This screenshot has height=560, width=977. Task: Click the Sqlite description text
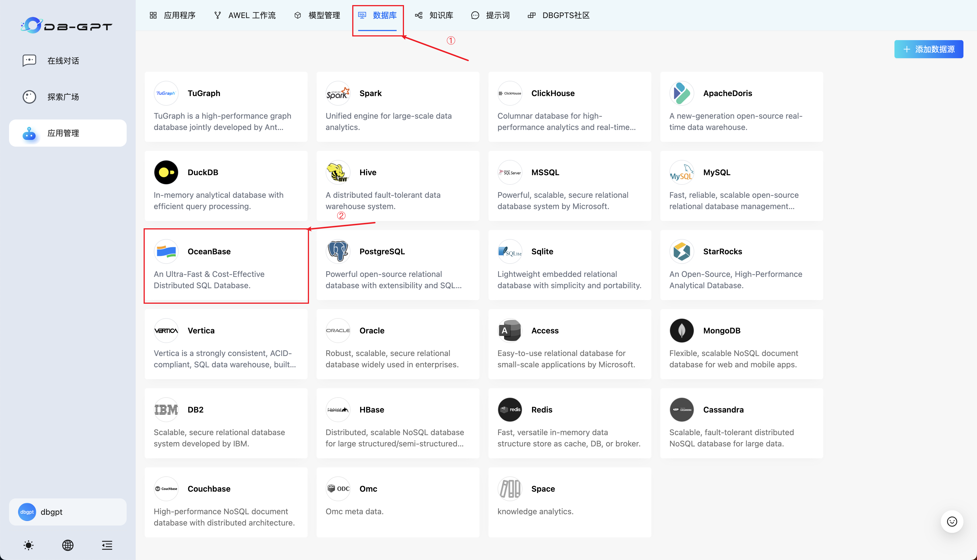click(x=570, y=280)
